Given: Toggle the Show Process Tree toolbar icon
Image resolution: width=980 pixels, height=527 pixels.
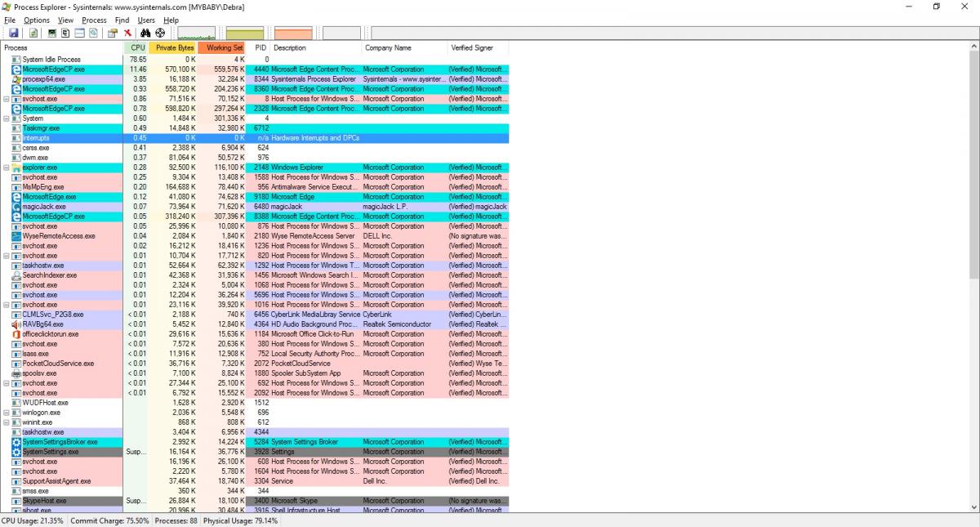Looking at the screenshot, I should [x=65, y=33].
